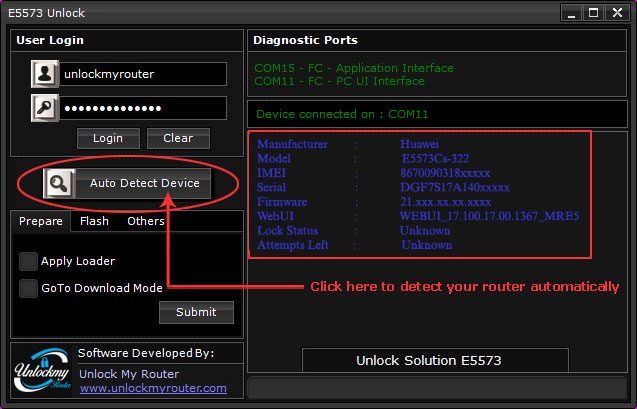
Task: Enable the Apply Loader checkbox
Action: (x=28, y=261)
